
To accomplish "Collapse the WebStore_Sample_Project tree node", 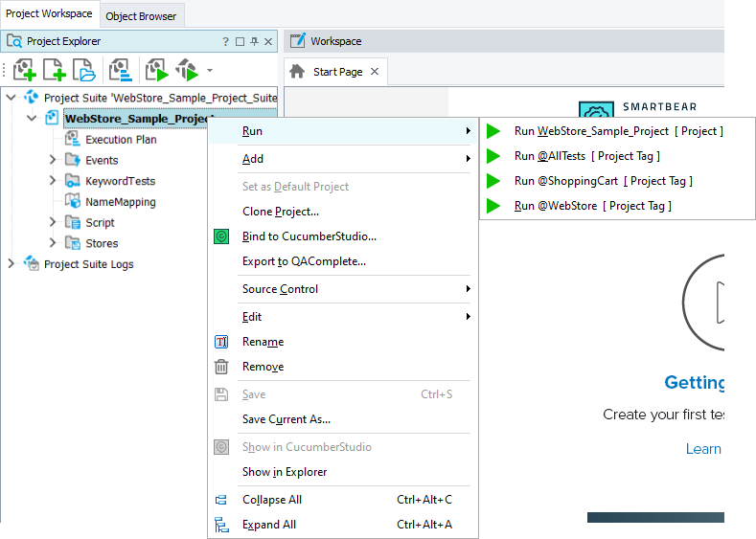I will (x=32, y=119).
